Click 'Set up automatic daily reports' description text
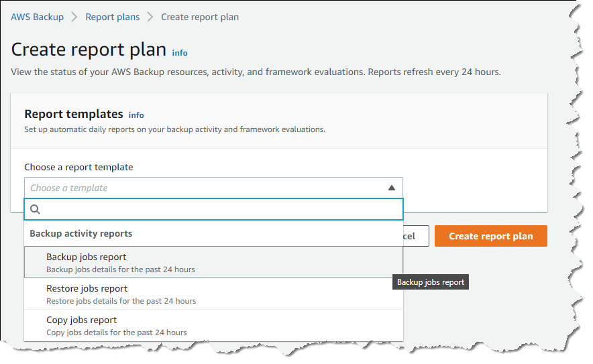Viewport: 593px width, 364px height. pyautogui.click(x=174, y=129)
